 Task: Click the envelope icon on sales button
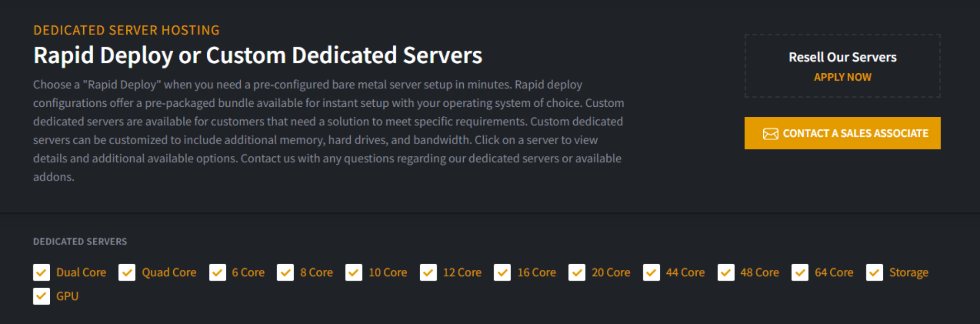[x=770, y=134]
